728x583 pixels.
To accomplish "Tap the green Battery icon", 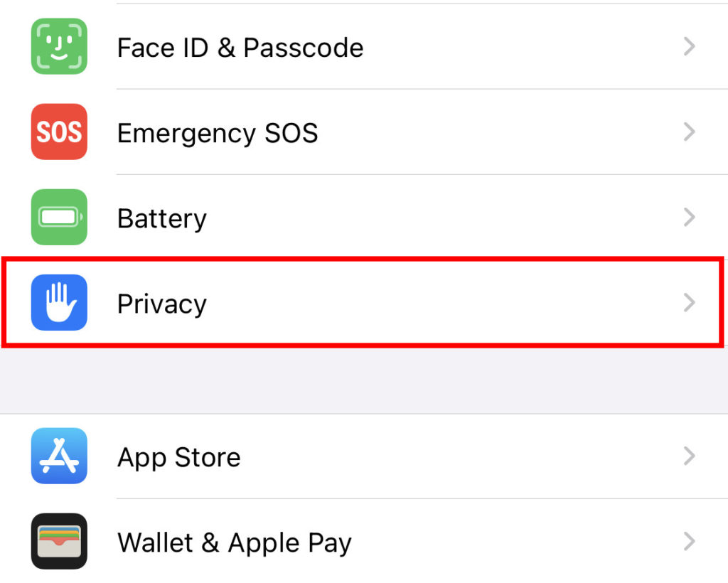I will point(59,218).
